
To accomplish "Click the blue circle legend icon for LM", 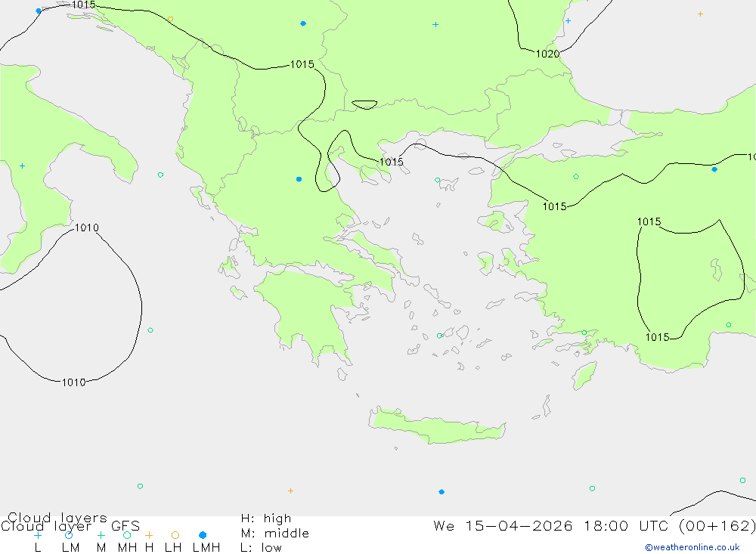I will tap(69, 535).
